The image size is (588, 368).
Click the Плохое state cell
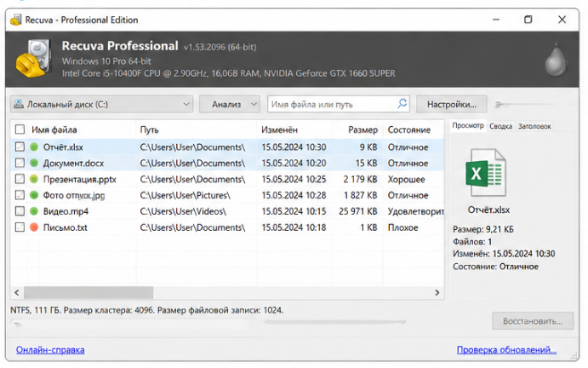click(x=402, y=227)
